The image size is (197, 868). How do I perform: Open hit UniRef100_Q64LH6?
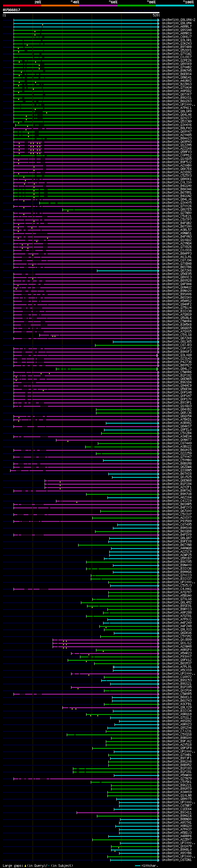coord(176,115)
